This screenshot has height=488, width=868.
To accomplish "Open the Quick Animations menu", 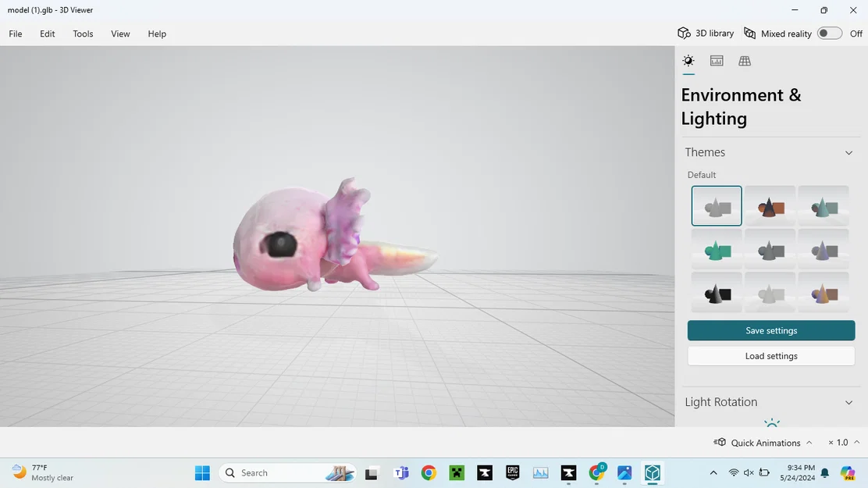I will 763,443.
